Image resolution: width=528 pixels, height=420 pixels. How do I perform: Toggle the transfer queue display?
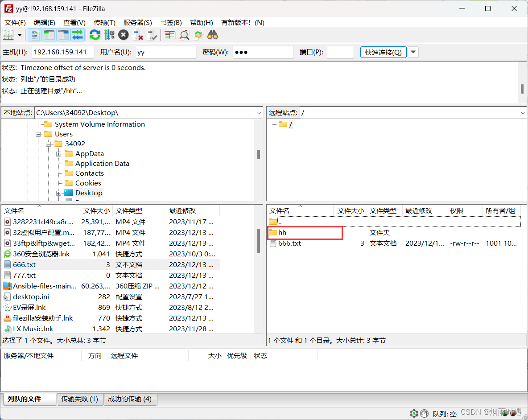[x=78, y=35]
